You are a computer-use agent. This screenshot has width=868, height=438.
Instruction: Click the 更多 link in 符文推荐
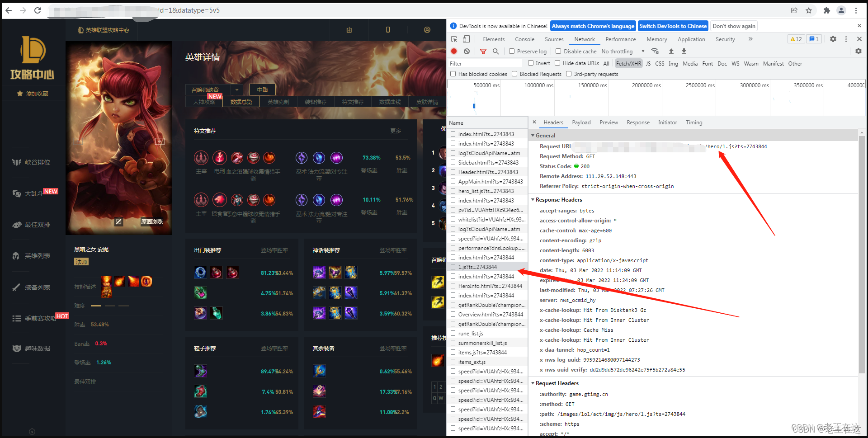coord(396,131)
